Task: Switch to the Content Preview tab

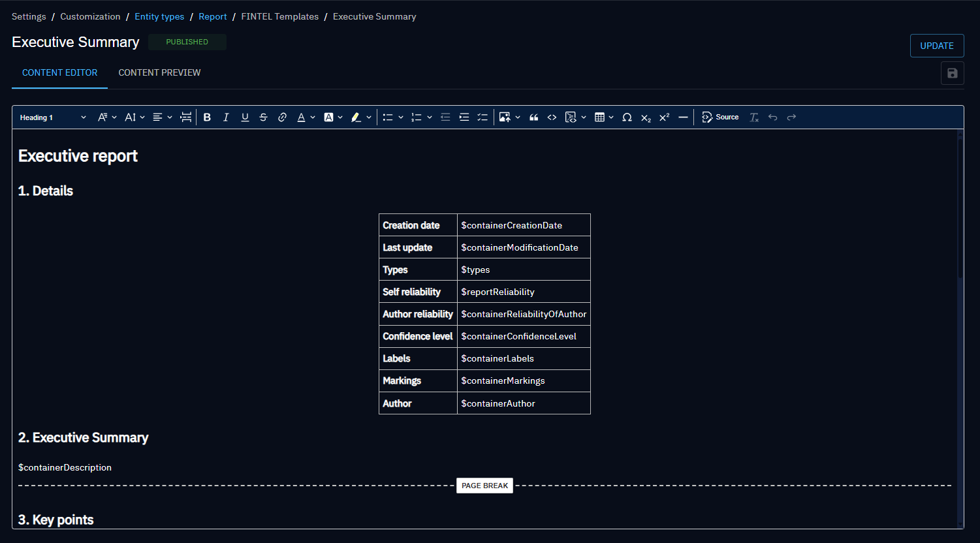Action: pos(159,72)
